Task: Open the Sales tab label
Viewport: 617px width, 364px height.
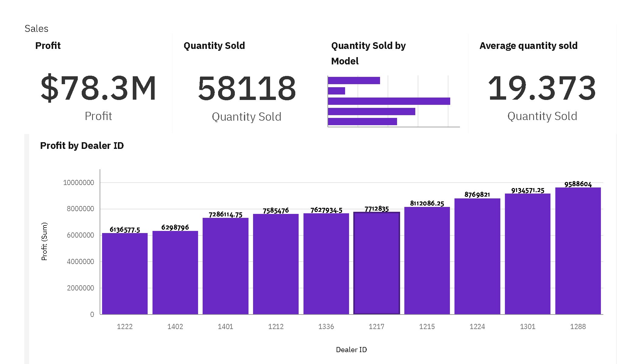Action: pyautogui.click(x=36, y=29)
